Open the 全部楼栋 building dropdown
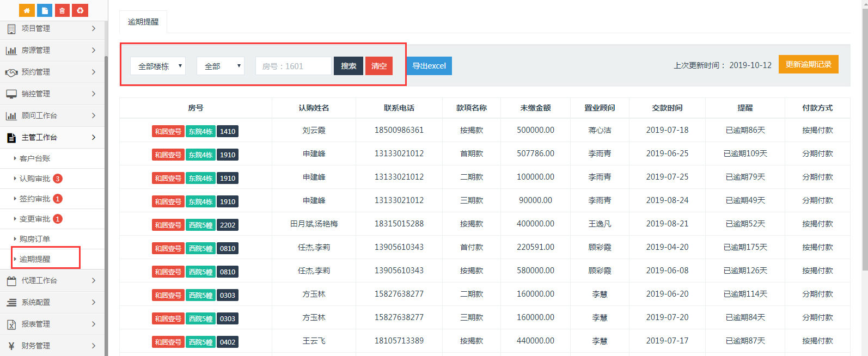 158,66
